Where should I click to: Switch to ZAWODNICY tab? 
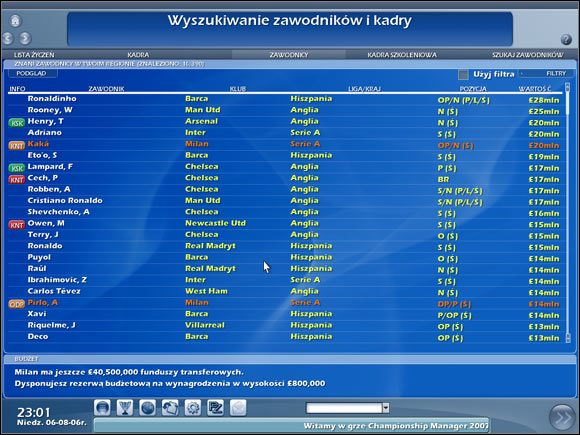click(289, 55)
